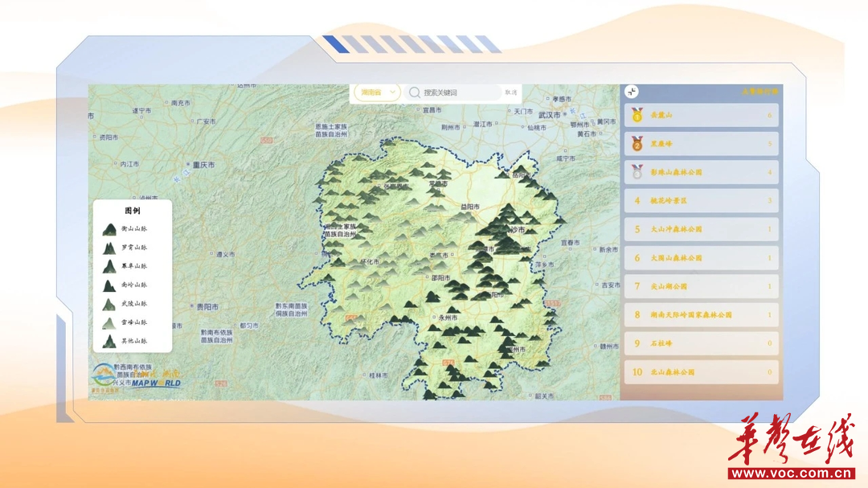Click the 咸宁市 label on the map
Viewport: 868px width, 488px height.
566,158
